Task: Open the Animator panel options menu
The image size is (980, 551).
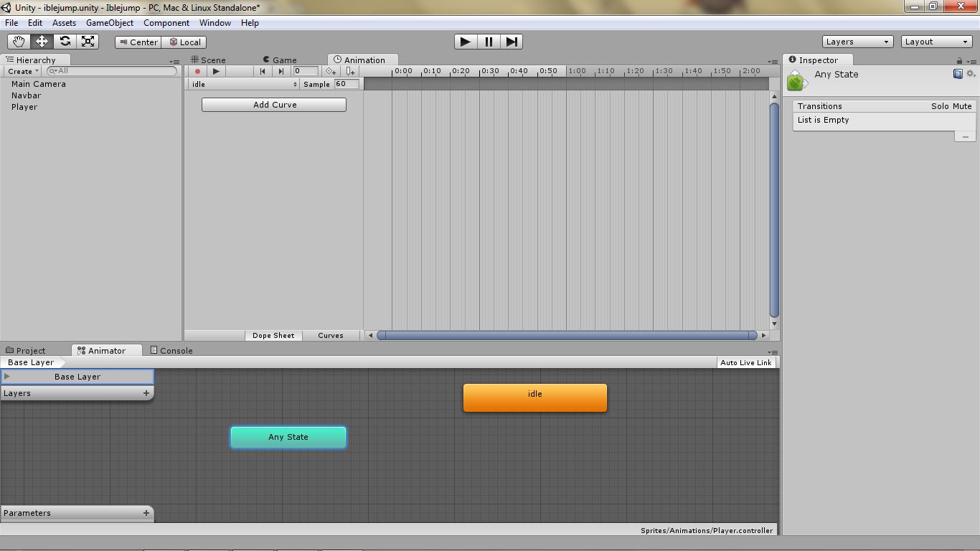Action: pos(773,352)
